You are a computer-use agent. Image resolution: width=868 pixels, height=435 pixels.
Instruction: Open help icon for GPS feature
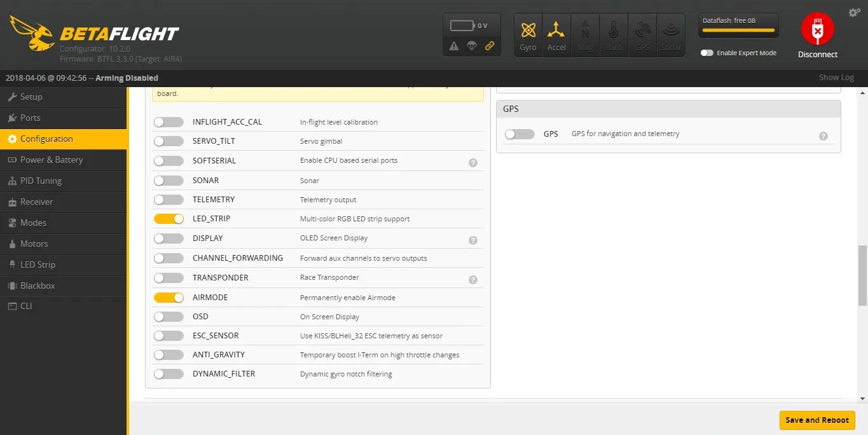[x=823, y=136]
